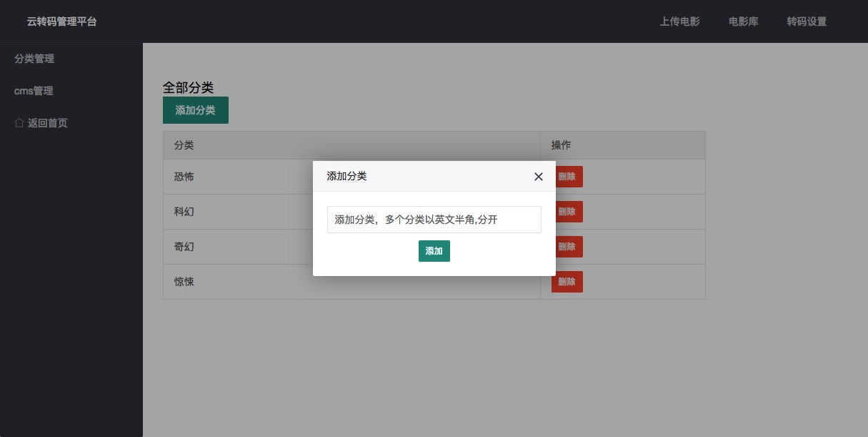Click the 惊悚 cell in the table
Image resolution: width=868 pixels, height=437 pixels.
point(352,282)
